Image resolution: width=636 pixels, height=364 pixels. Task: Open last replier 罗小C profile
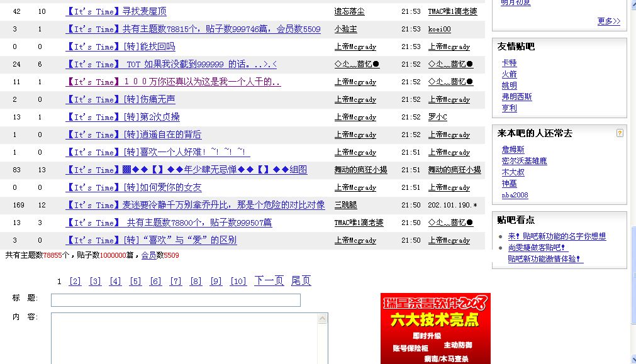click(x=437, y=117)
